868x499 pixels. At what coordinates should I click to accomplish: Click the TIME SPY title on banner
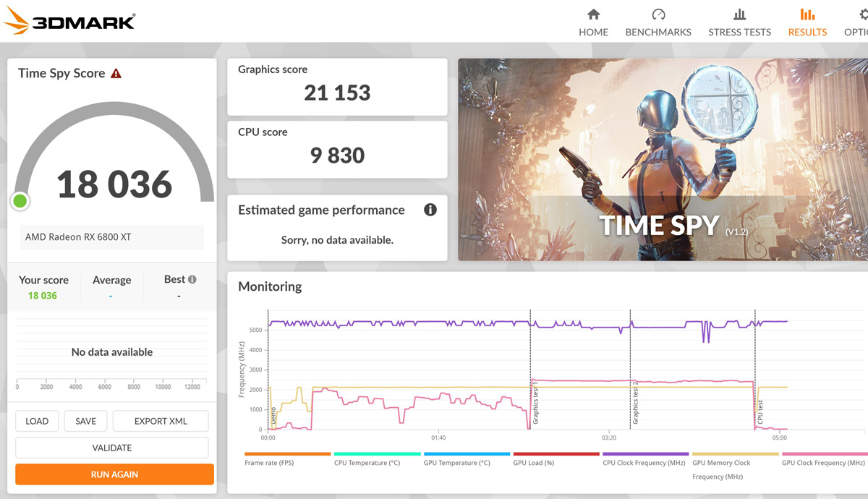coord(660,225)
